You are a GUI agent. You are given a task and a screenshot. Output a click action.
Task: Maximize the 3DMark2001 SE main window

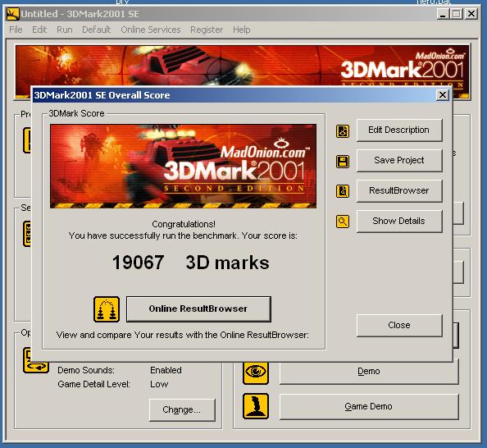457,14
